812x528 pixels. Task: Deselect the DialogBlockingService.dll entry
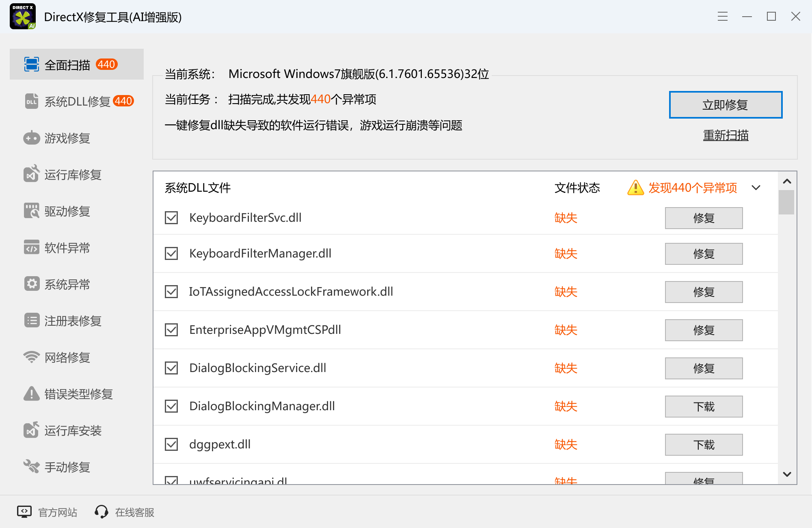pyautogui.click(x=171, y=368)
